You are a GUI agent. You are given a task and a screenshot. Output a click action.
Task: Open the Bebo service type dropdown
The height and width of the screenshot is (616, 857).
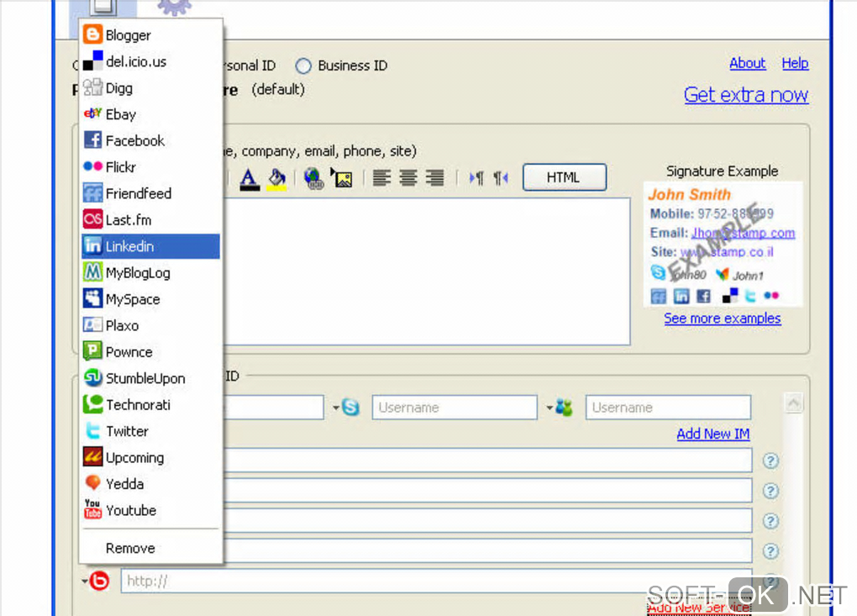click(x=85, y=581)
